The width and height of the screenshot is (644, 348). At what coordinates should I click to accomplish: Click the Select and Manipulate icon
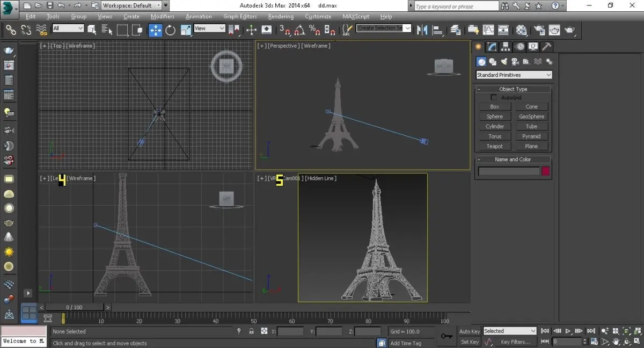click(251, 30)
